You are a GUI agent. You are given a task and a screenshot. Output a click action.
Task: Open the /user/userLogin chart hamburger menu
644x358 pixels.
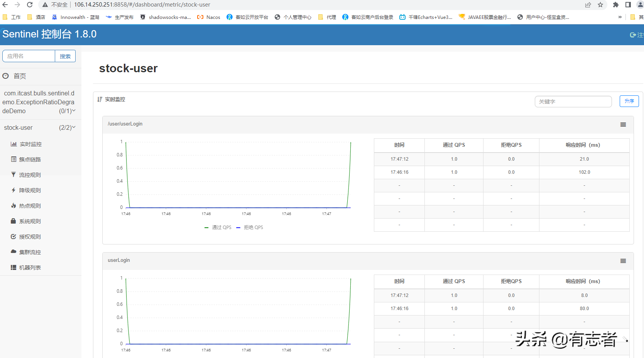click(623, 125)
